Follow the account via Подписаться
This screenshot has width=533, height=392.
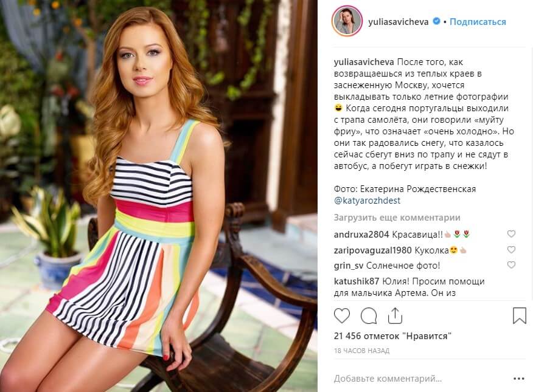click(478, 22)
